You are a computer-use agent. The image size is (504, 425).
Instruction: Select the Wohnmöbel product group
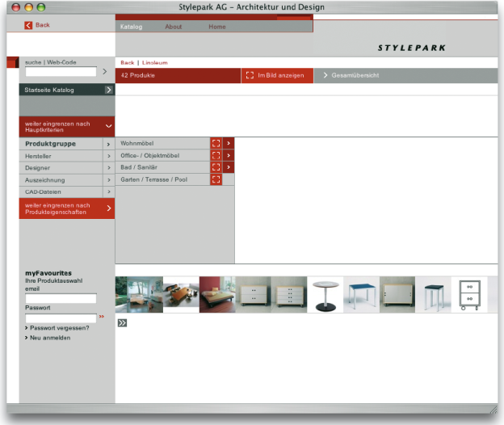tap(137, 143)
